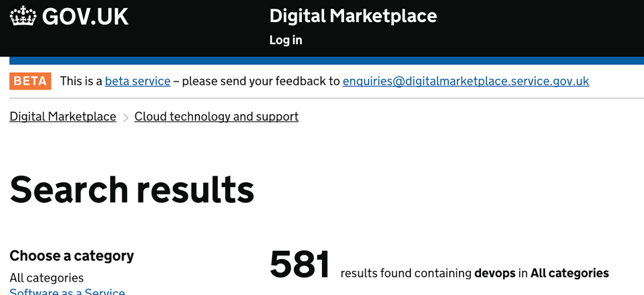Screen dimensions: 644x295
Task: Click the breadcrumb chevron separator
Action: (x=126, y=117)
